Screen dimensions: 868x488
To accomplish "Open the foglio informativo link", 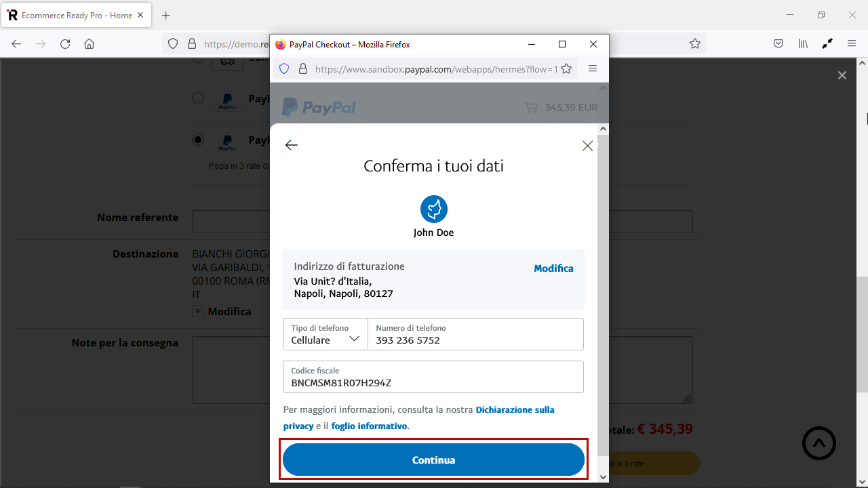I will (370, 426).
